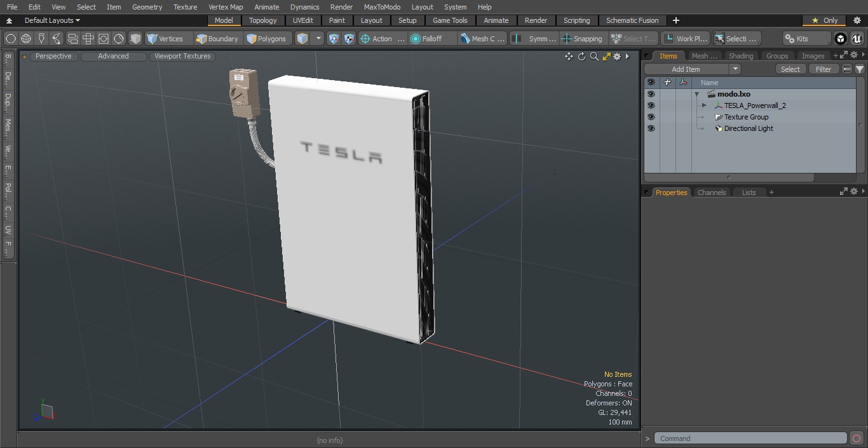Toggle the Work Plane button

(x=685, y=39)
